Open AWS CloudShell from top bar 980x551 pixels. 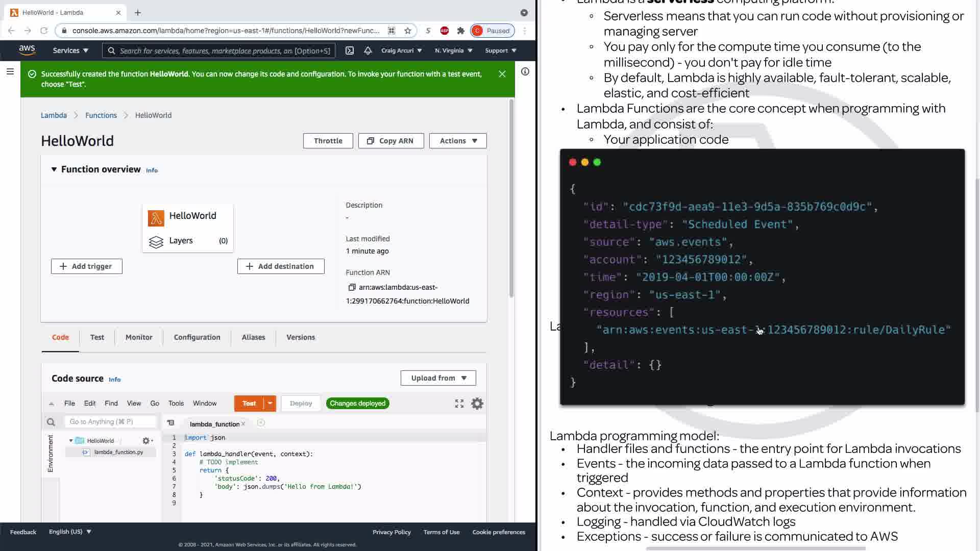[x=350, y=51]
